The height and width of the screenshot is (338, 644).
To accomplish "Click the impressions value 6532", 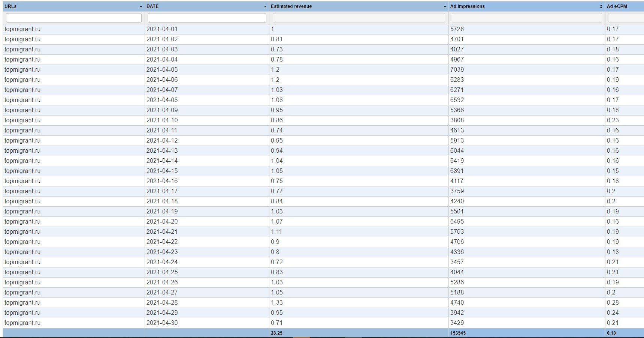I will click(x=457, y=100).
